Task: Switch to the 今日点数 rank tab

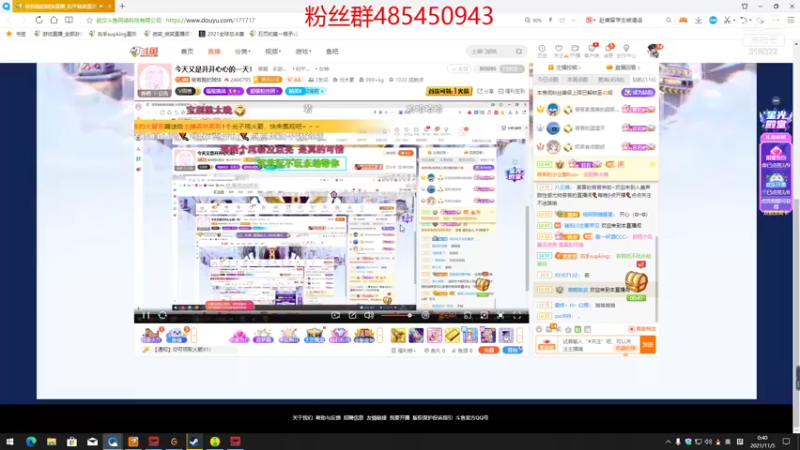Action: (548, 80)
